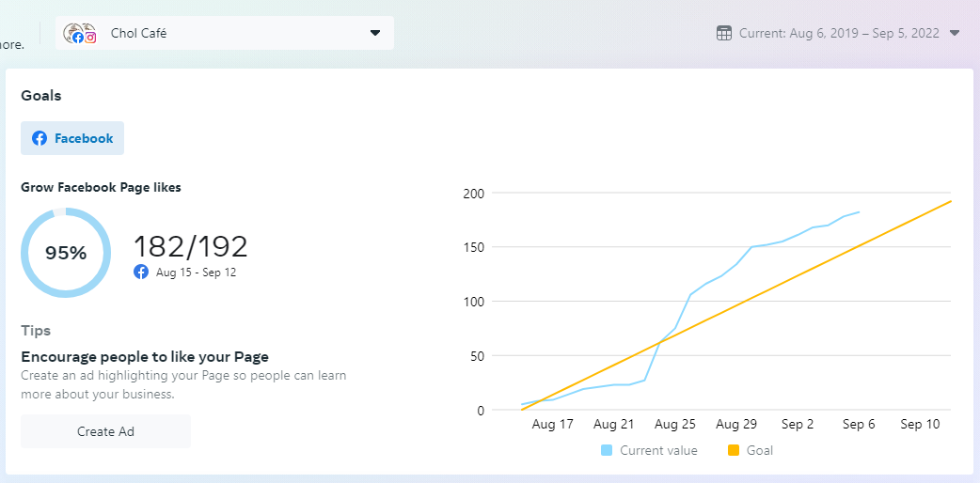Image resolution: width=980 pixels, height=483 pixels.
Task: Click the Create Ad button
Action: coord(105,431)
